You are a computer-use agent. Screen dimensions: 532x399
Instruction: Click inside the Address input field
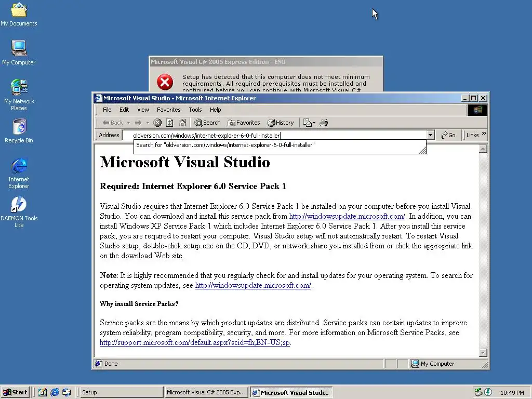pyautogui.click(x=274, y=136)
